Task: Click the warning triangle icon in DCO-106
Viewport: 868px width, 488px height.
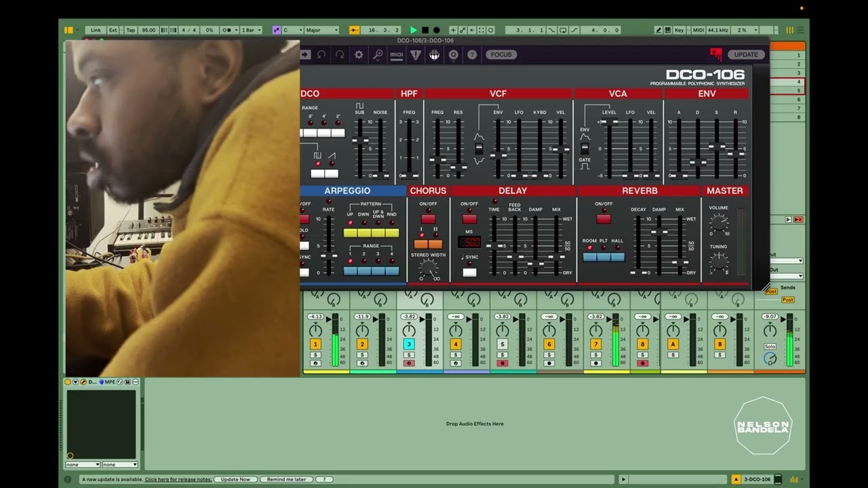Action: [x=416, y=55]
